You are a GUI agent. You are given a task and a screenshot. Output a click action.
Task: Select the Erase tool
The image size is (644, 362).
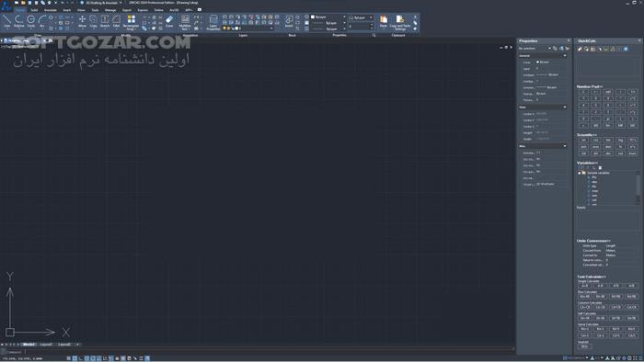coord(169,21)
